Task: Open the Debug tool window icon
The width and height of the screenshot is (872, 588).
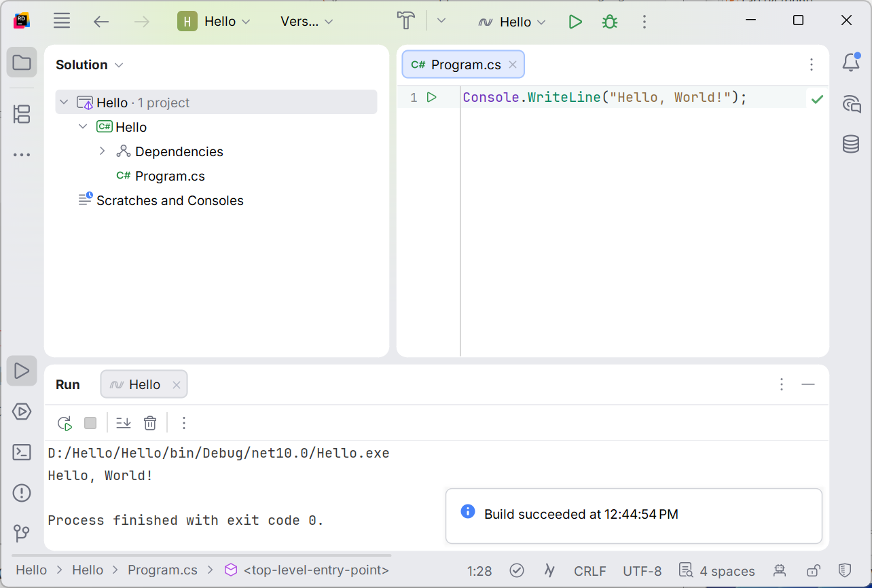Action: [22, 411]
